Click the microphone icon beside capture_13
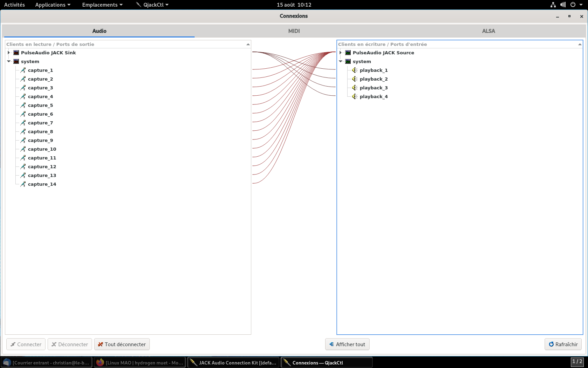The image size is (588, 368). click(x=23, y=175)
